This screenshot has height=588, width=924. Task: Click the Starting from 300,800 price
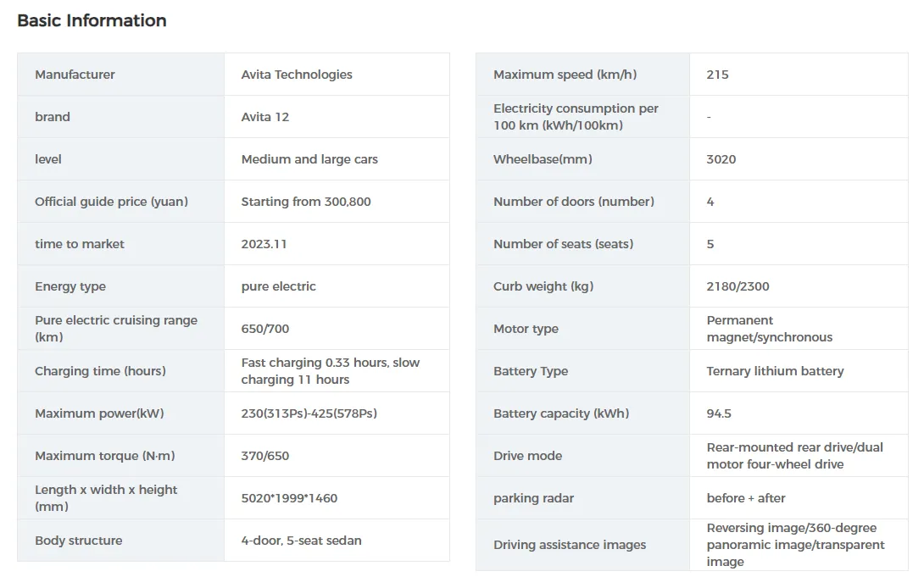tap(305, 202)
